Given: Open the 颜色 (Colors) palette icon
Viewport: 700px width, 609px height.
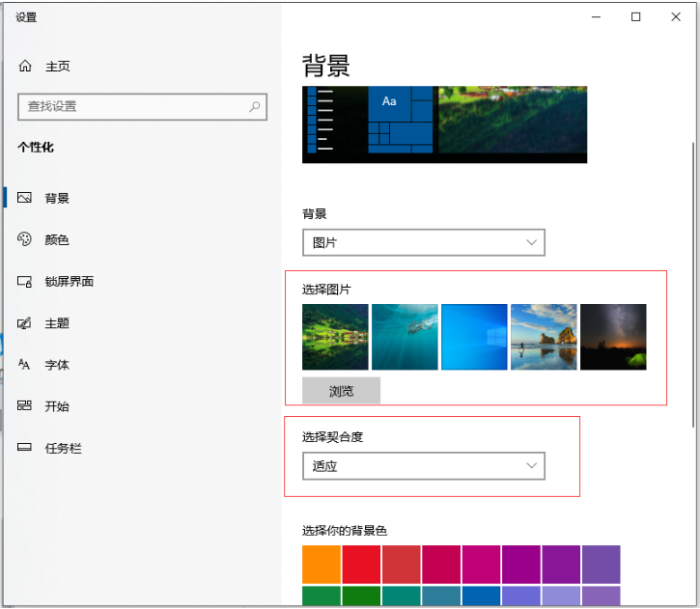Looking at the screenshot, I should pos(25,239).
